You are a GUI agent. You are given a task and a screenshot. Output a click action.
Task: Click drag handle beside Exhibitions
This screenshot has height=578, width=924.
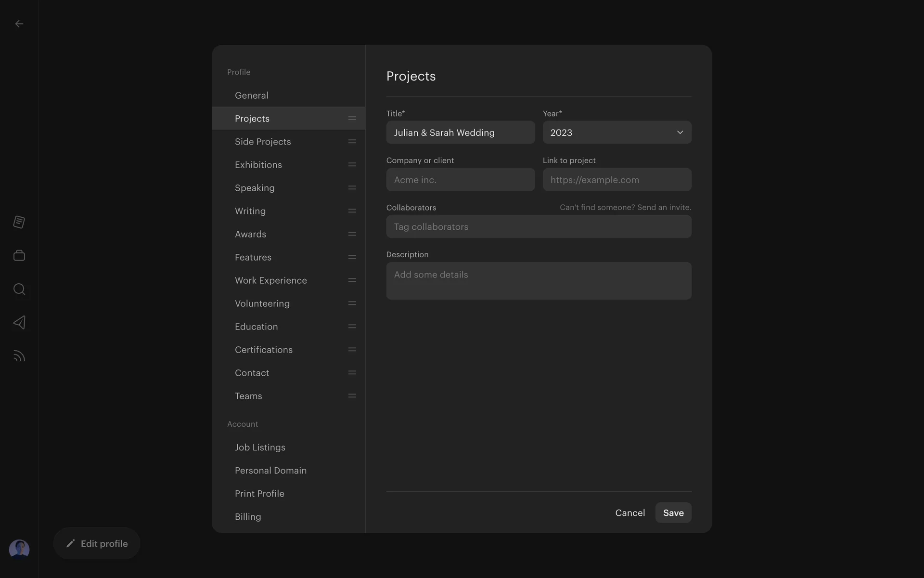tap(352, 165)
